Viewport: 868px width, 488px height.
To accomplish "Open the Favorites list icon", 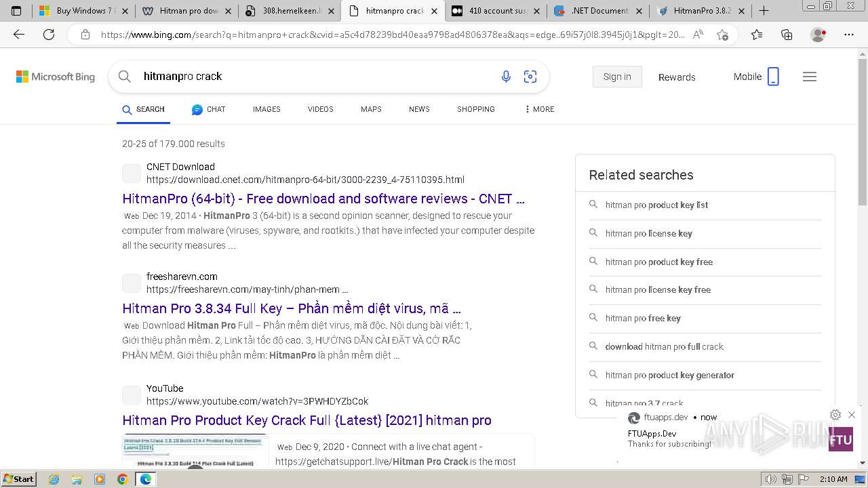I will tap(757, 35).
